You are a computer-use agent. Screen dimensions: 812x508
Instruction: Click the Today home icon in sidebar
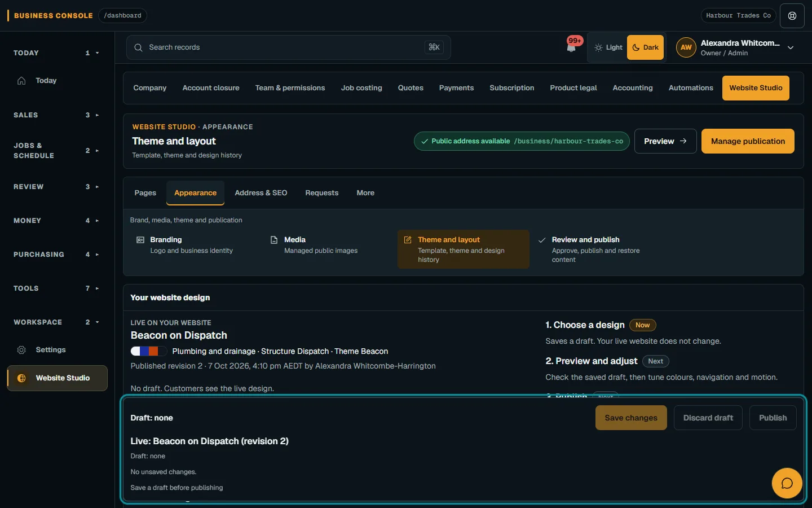[x=21, y=81]
